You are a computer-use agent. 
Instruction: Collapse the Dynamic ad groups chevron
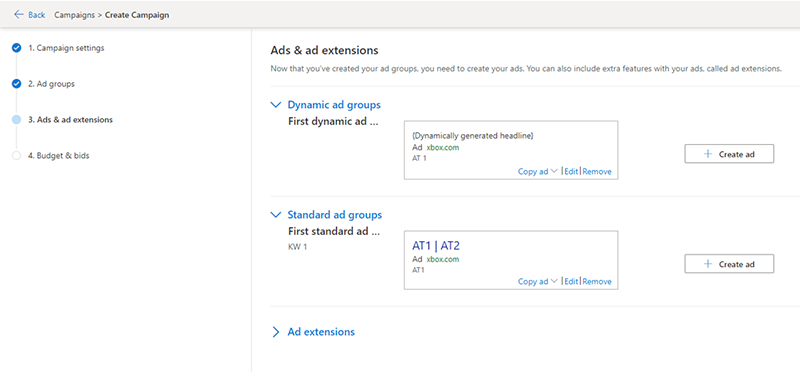pyautogui.click(x=276, y=105)
